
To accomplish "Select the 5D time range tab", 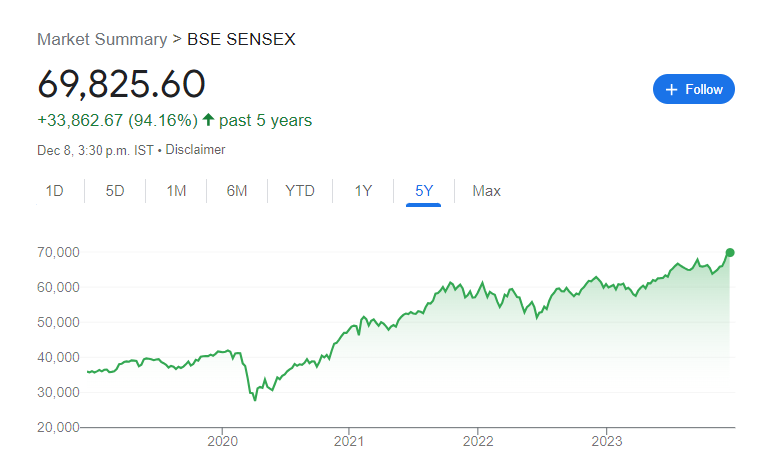I will tap(115, 190).
